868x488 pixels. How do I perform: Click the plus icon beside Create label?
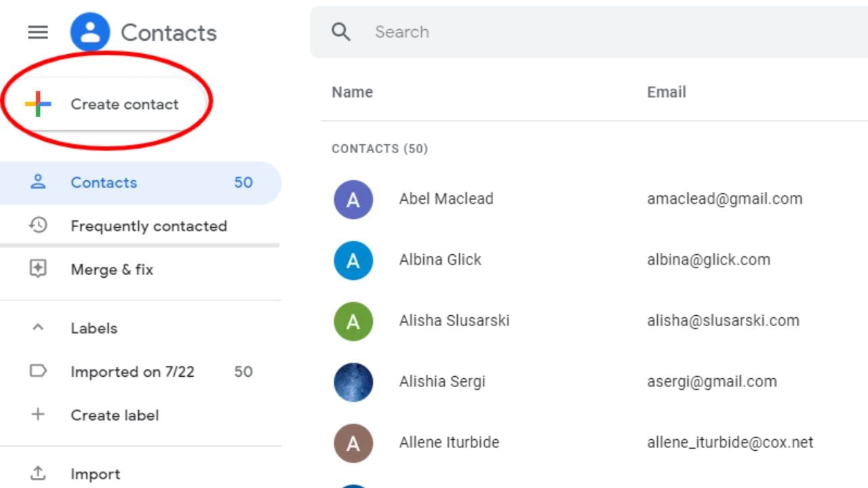38,414
